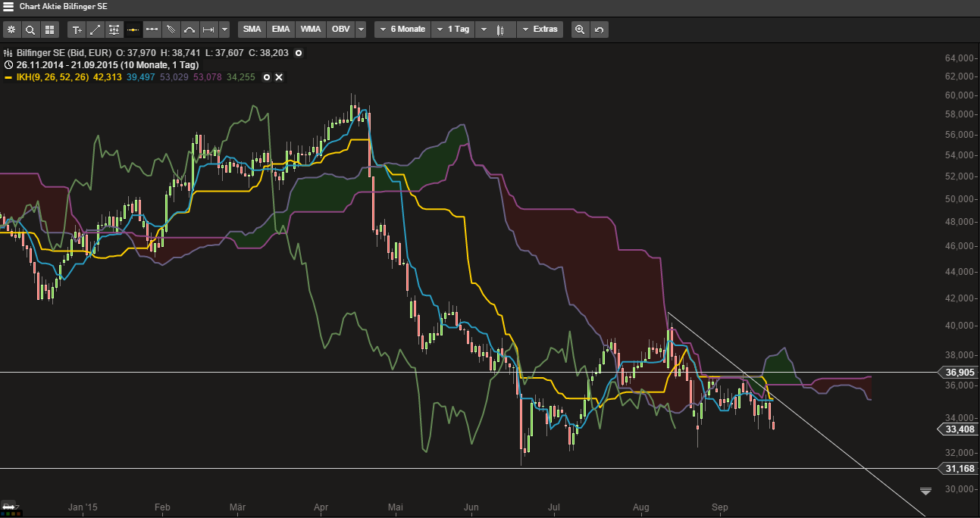
Task: Click IKH value 42,313 in legend
Action: click(108, 77)
